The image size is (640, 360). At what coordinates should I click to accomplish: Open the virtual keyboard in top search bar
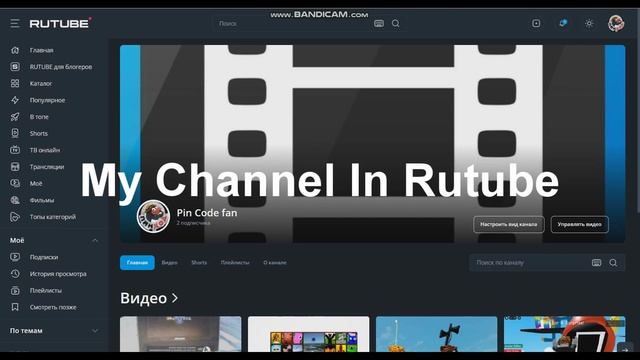(379, 24)
